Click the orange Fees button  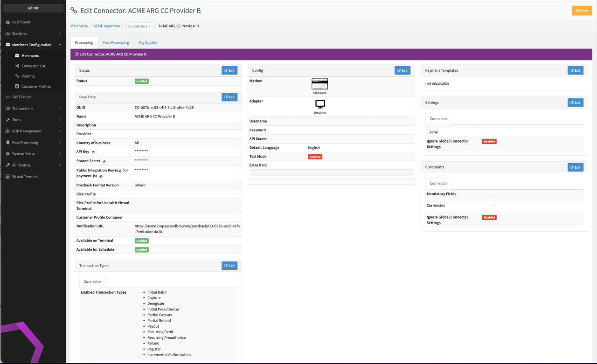[582, 10]
